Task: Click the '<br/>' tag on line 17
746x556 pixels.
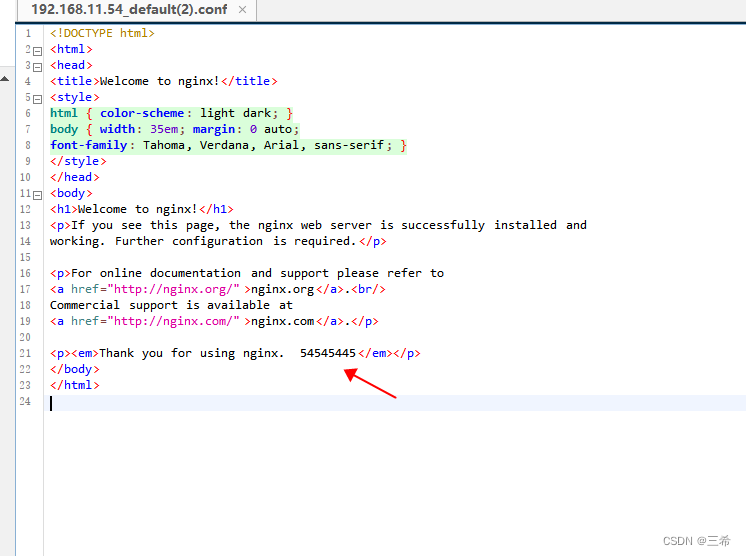Action: (x=368, y=289)
